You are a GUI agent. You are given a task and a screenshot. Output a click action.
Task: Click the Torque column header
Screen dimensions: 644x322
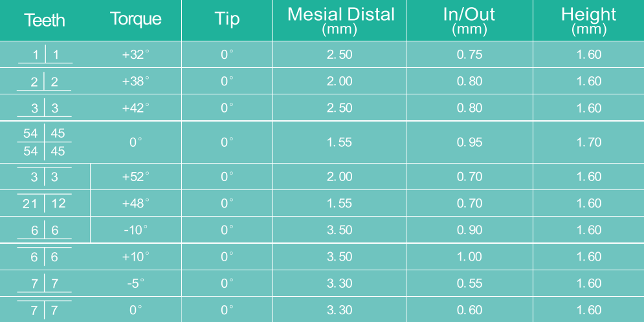coord(135,19)
